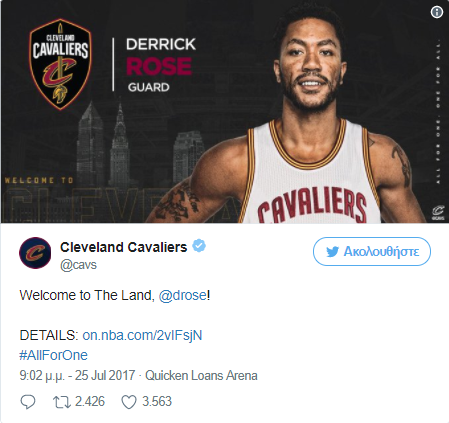Click the Cavaliers shield logo in image
This screenshot has width=449, height=423.
60,64
